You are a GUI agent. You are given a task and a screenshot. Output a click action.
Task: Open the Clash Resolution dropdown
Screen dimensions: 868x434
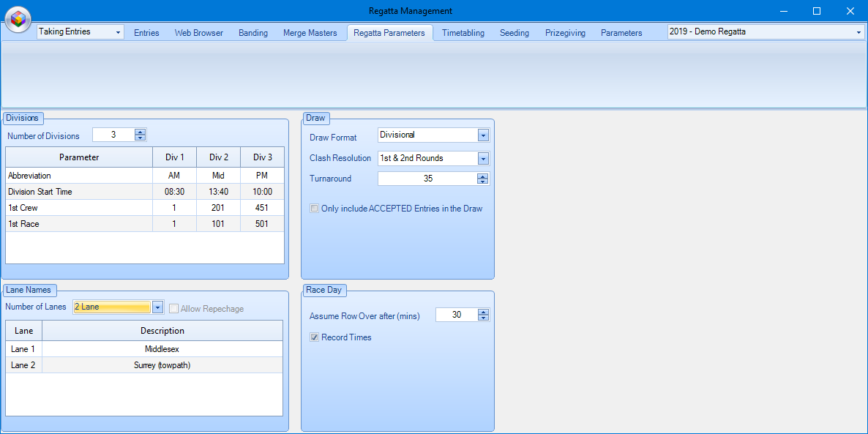pos(483,158)
